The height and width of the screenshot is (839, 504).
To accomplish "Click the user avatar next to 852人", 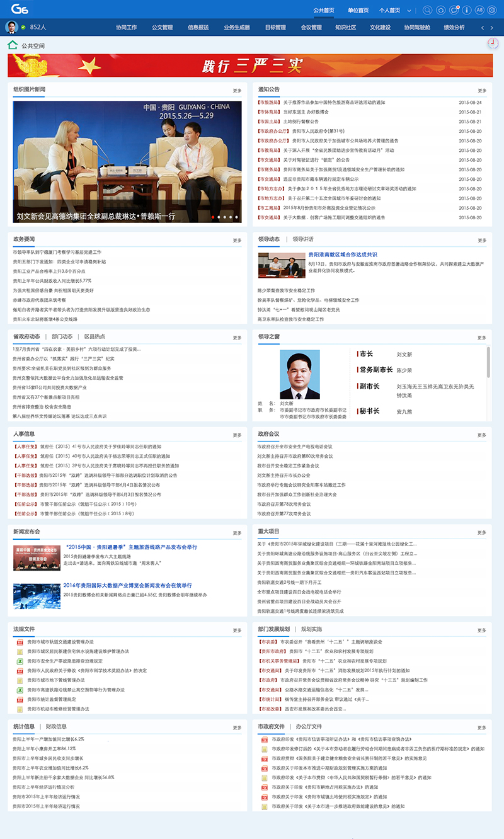I will [11, 27].
